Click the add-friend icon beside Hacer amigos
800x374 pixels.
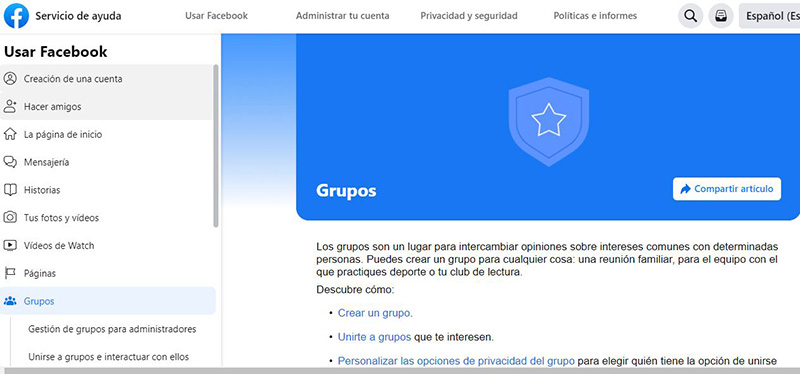[10, 106]
